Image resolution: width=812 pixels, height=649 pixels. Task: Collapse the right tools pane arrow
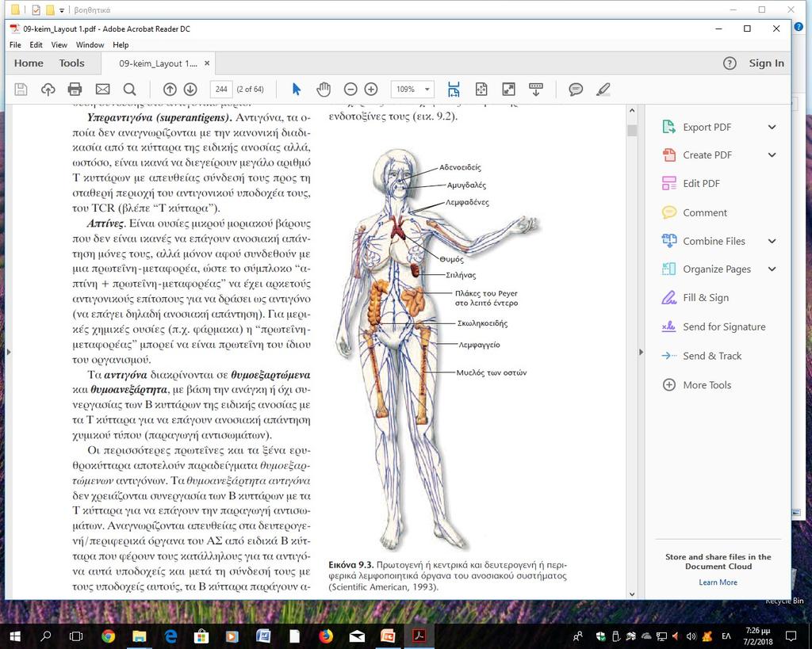point(641,352)
